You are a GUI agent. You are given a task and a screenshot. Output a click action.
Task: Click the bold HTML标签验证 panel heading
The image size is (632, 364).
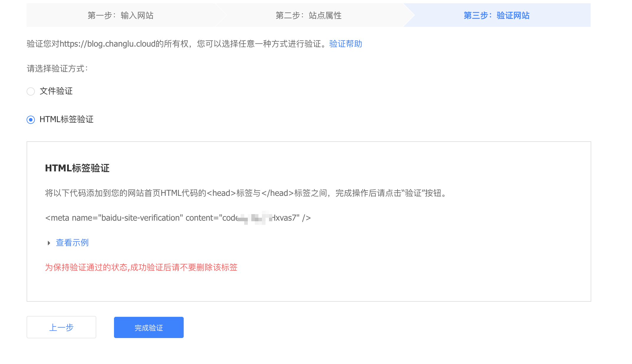pyautogui.click(x=77, y=168)
